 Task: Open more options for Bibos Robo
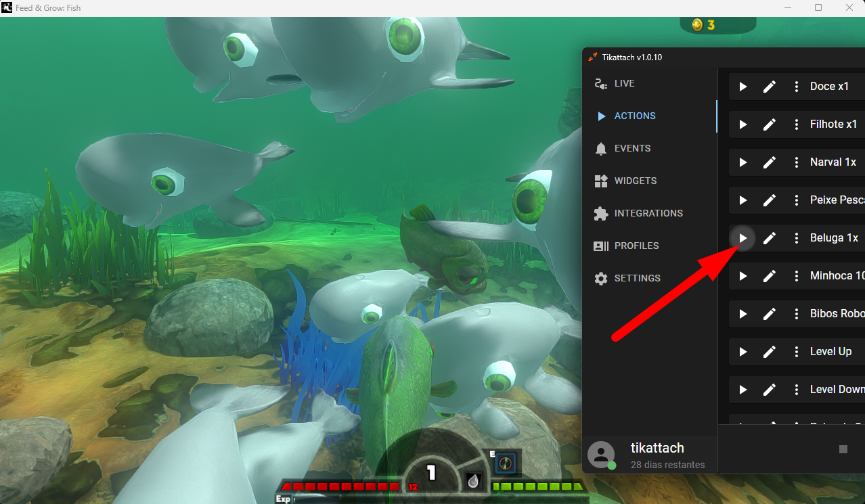click(797, 314)
